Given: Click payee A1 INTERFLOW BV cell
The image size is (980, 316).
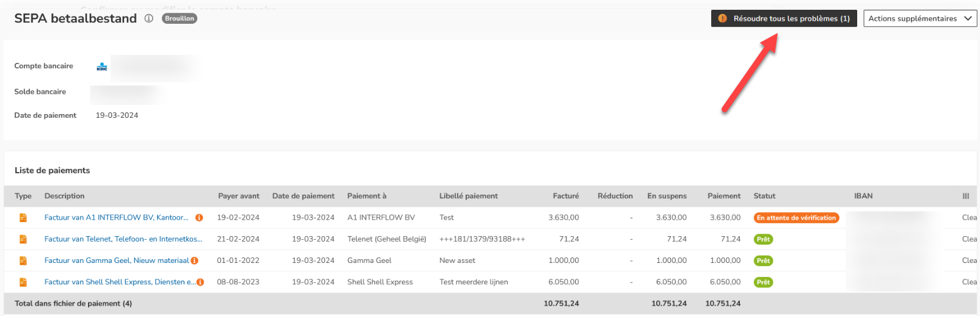Looking at the screenshot, I should (x=381, y=217).
